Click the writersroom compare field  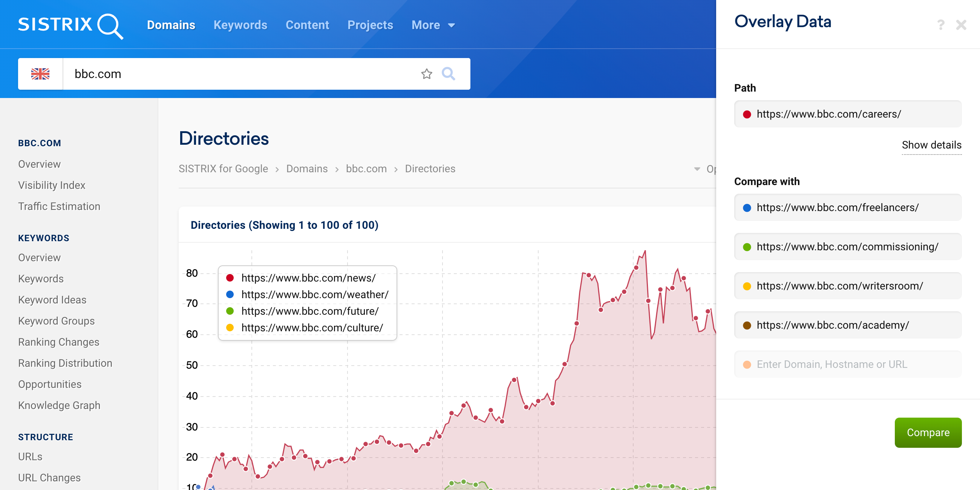pos(847,286)
